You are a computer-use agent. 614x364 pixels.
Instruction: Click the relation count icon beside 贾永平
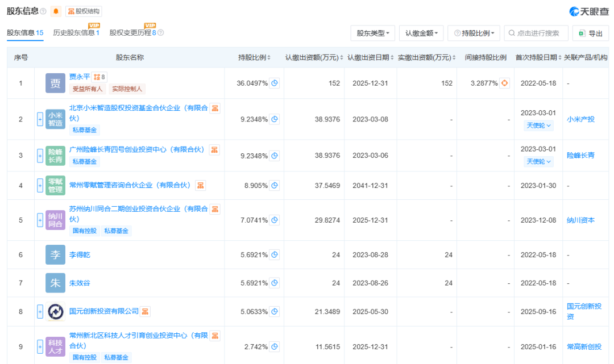click(99, 77)
